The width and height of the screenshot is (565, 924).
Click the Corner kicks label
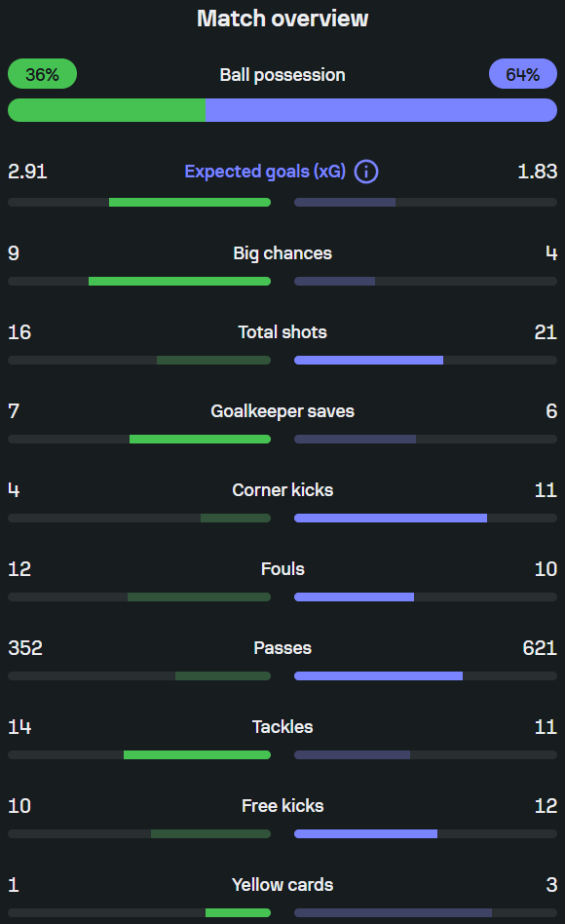pos(282,490)
